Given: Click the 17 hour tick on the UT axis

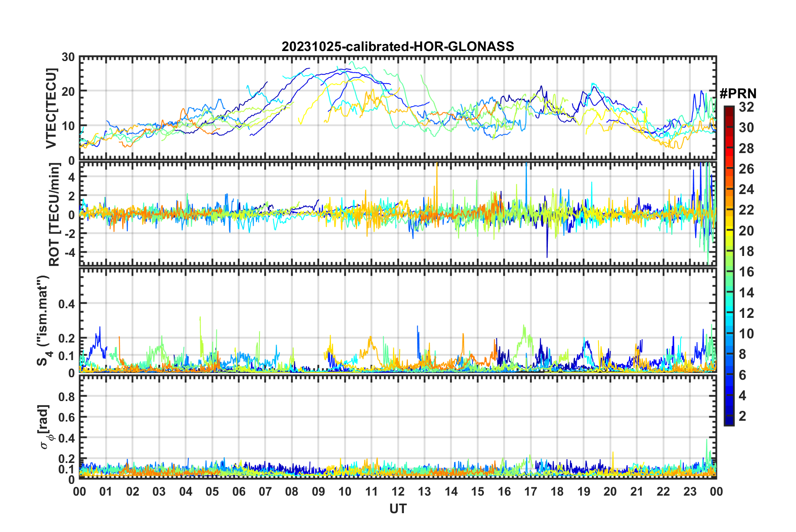Looking at the screenshot, I should tap(531, 491).
